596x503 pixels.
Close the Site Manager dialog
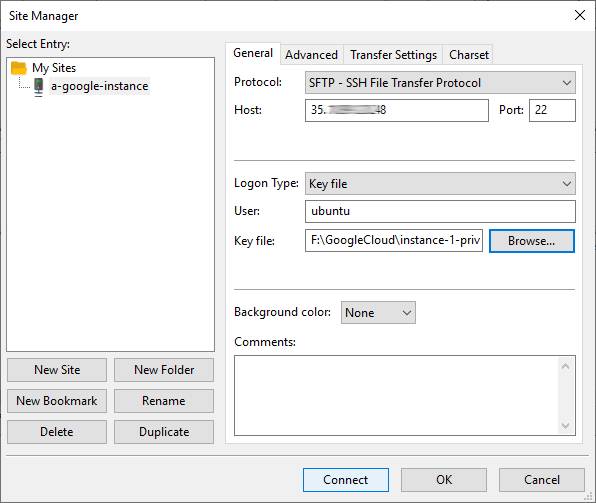click(580, 15)
